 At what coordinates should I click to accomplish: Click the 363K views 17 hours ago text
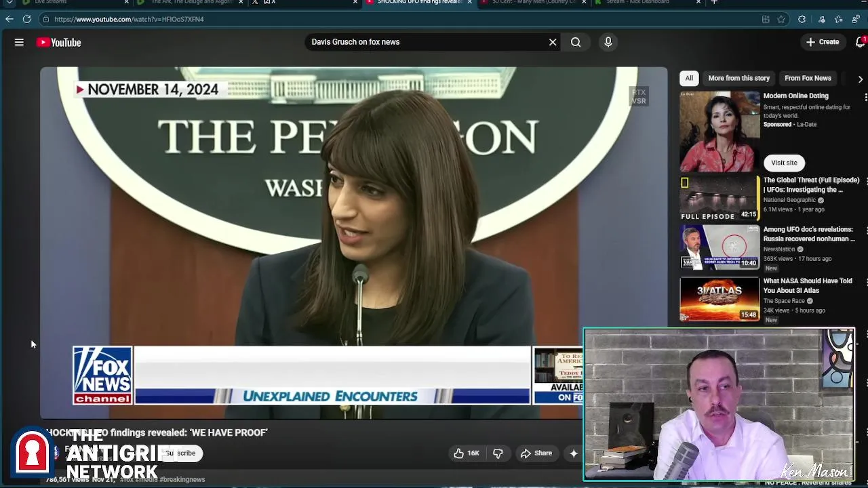797,259
